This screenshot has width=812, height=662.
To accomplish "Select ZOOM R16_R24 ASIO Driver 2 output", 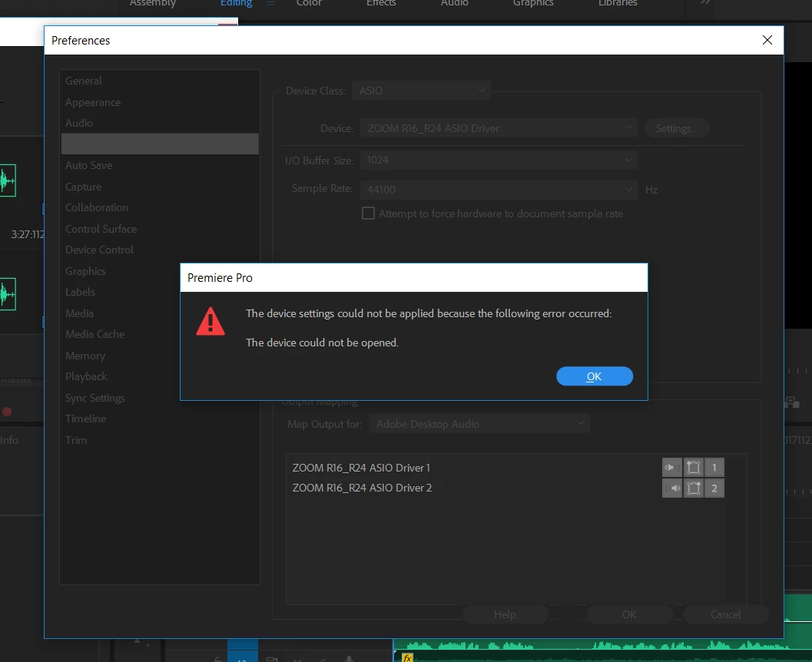I will pyautogui.click(x=362, y=488).
